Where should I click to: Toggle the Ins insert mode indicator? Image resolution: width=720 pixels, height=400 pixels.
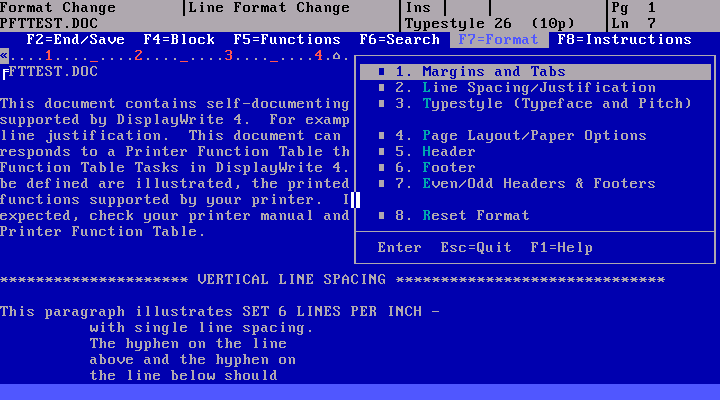pyautogui.click(x=418, y=7)
